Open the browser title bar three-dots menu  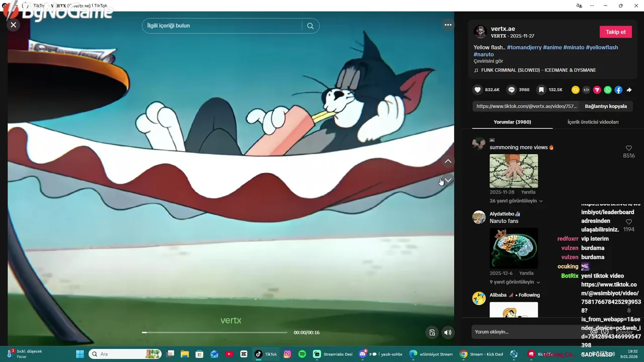(593, 6)
